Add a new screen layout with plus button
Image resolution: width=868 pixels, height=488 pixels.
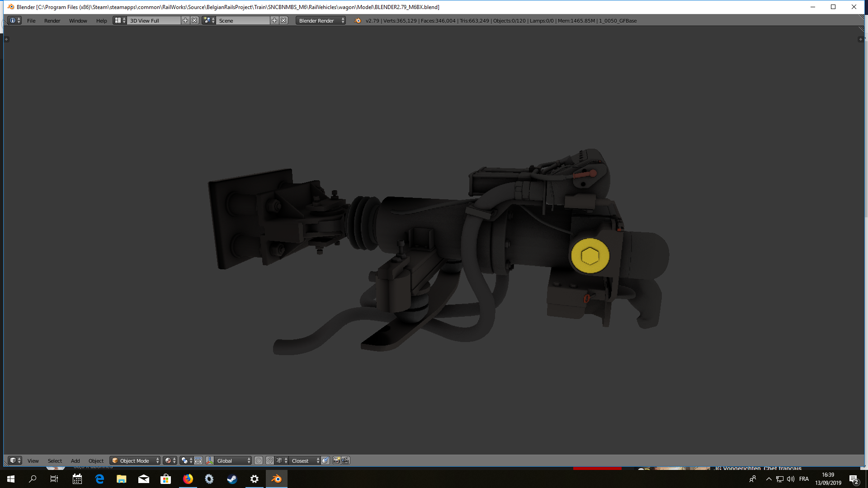click(x=185, y=20)
